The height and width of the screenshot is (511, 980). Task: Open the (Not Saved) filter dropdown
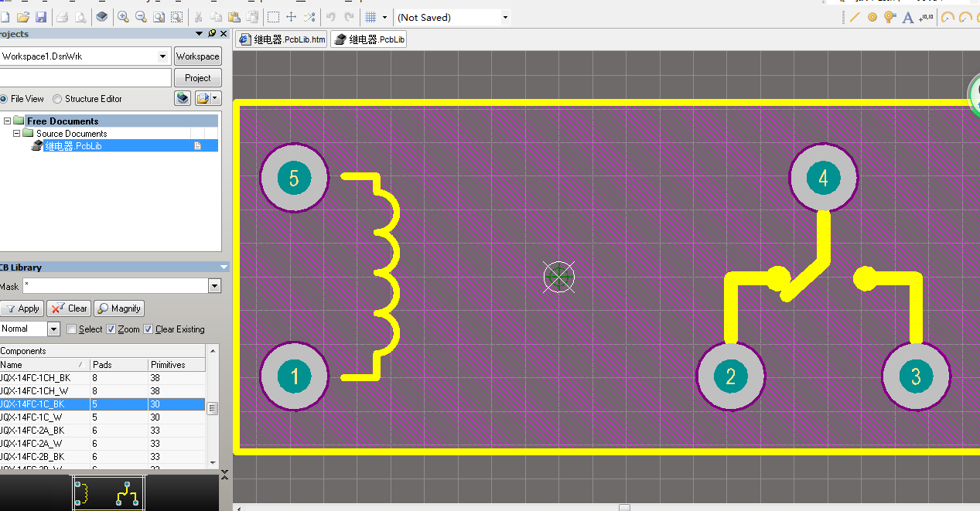[x=505, y=17]
